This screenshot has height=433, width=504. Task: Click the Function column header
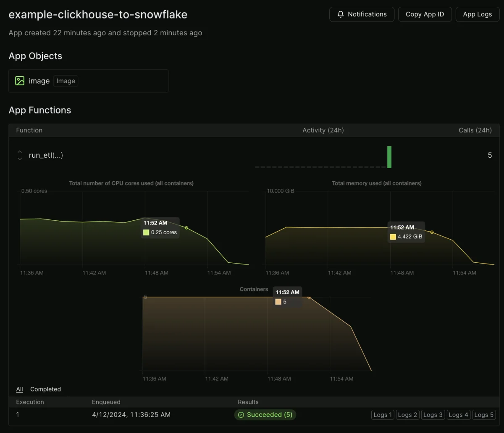[x=29, y=130]
